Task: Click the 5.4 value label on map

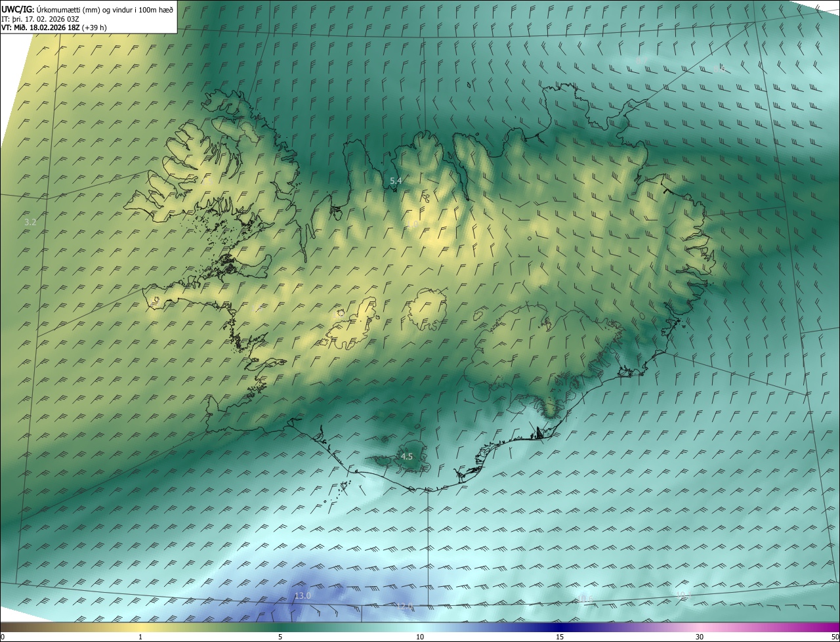Action: click(x=396, y=180)
